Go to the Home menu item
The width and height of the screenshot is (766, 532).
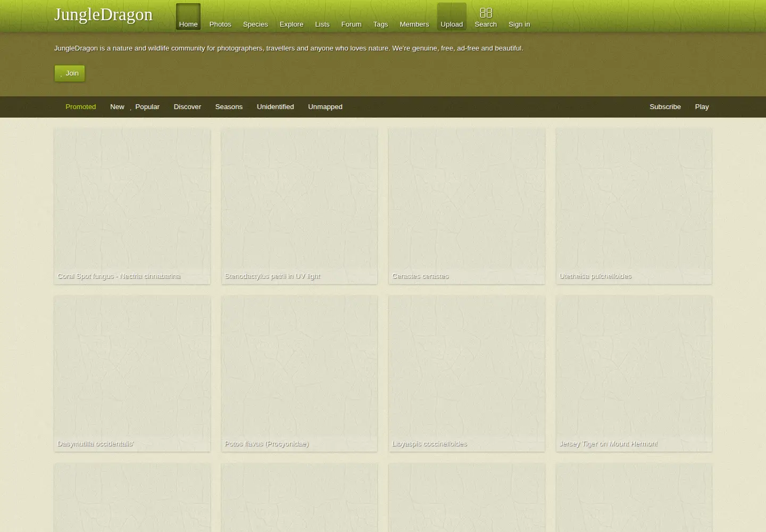[188, 16]
